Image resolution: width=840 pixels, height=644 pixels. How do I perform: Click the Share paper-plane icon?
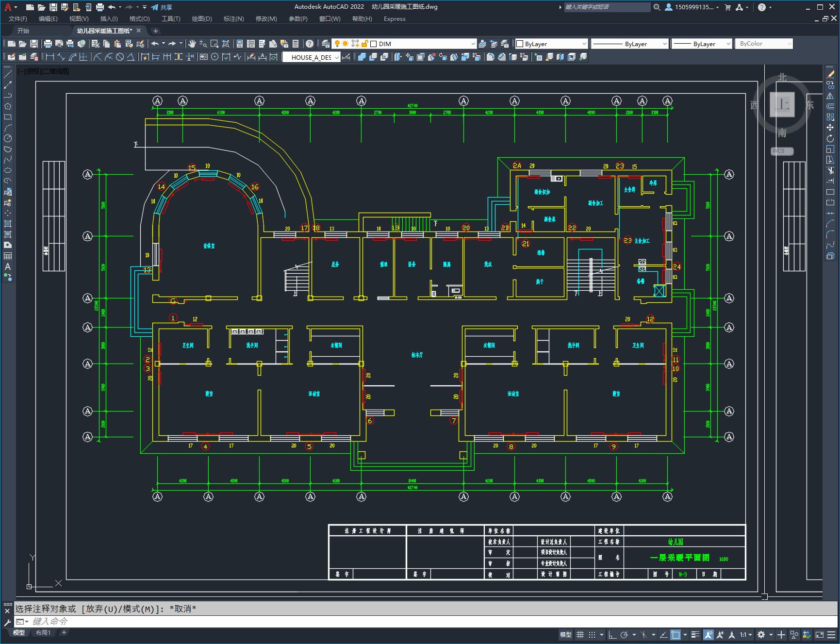[x=155, y=7]
